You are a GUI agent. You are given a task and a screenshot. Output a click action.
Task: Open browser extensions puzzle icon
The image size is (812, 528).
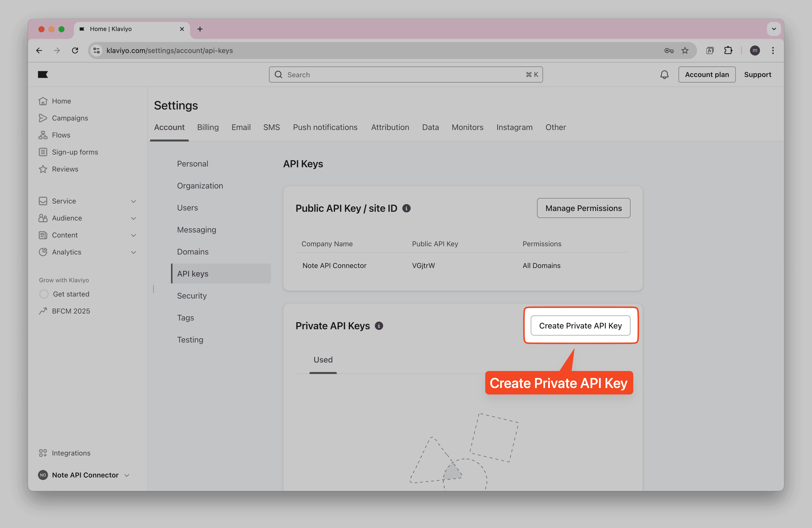(x=728, y=50)
